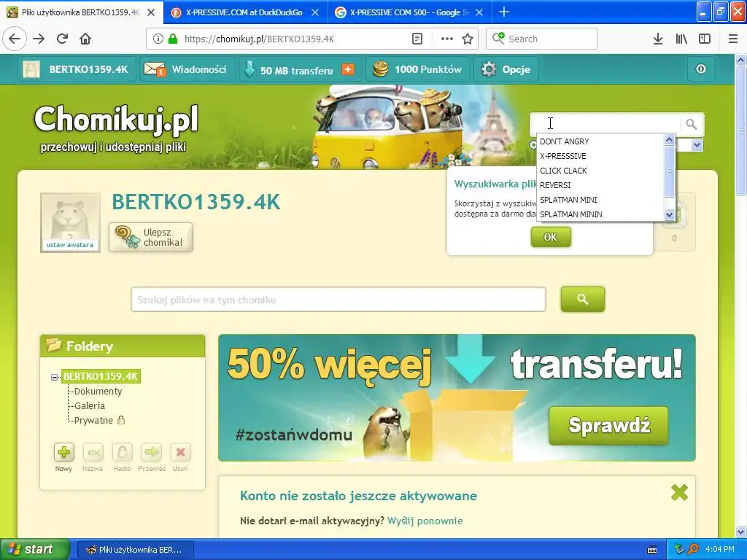
Task: Show site information icon in address bar
Action: click(x=158, y=39)
